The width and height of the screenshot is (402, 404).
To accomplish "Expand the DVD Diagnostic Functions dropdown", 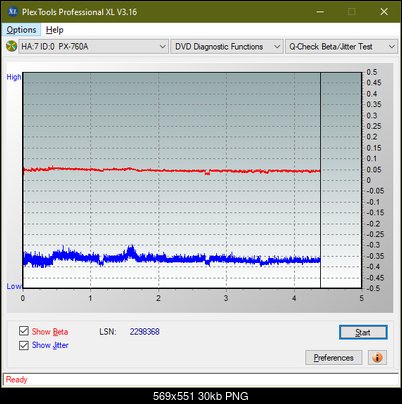I will 227,47.
